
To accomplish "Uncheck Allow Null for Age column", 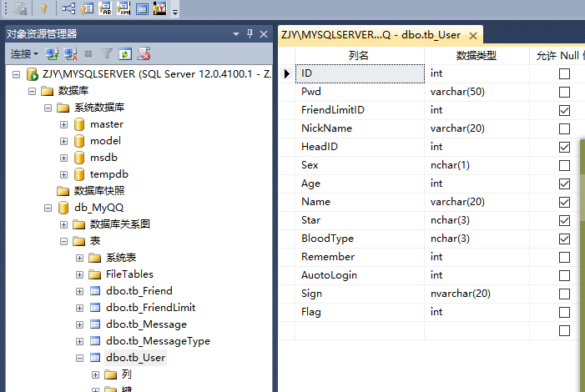I will click(564, 183).
